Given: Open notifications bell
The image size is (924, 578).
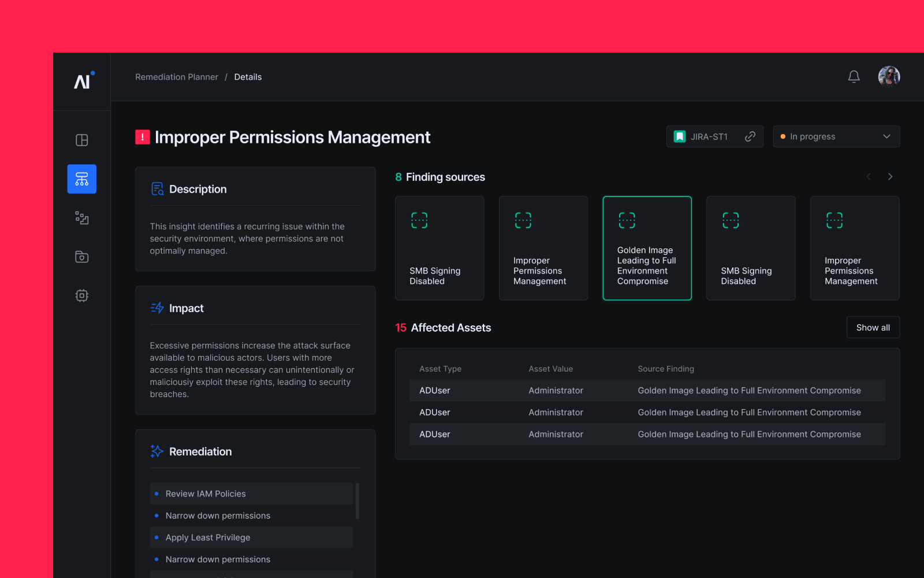Looking at the screenshot, I should (x=854, y=76).
